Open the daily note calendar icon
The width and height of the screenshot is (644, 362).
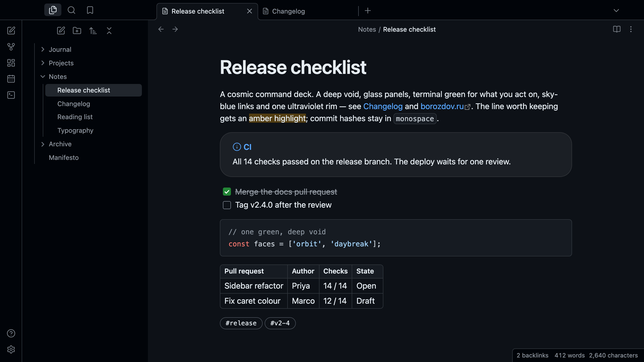click(11, 79)
